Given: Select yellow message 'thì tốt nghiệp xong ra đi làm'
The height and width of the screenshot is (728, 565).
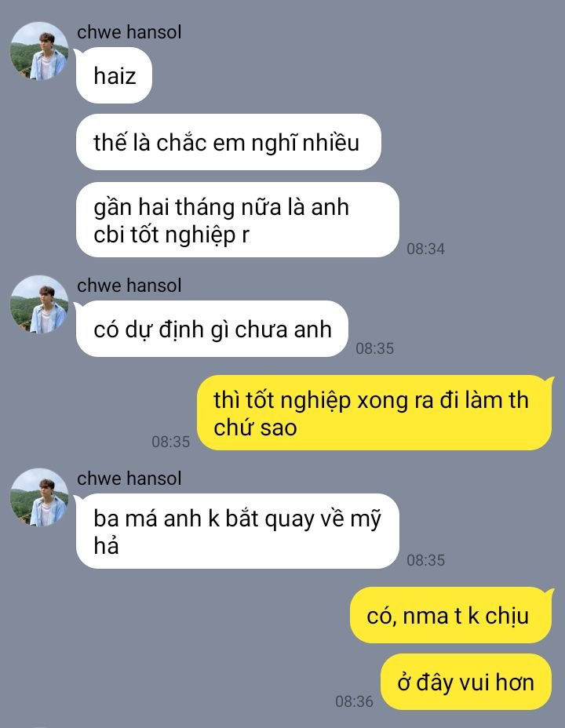Looking at the screenshot, I should [x=374, y=413].
